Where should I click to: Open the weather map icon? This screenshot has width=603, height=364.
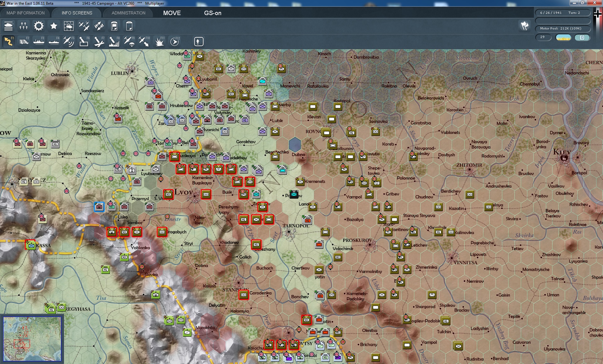click(x=69, y=26)
